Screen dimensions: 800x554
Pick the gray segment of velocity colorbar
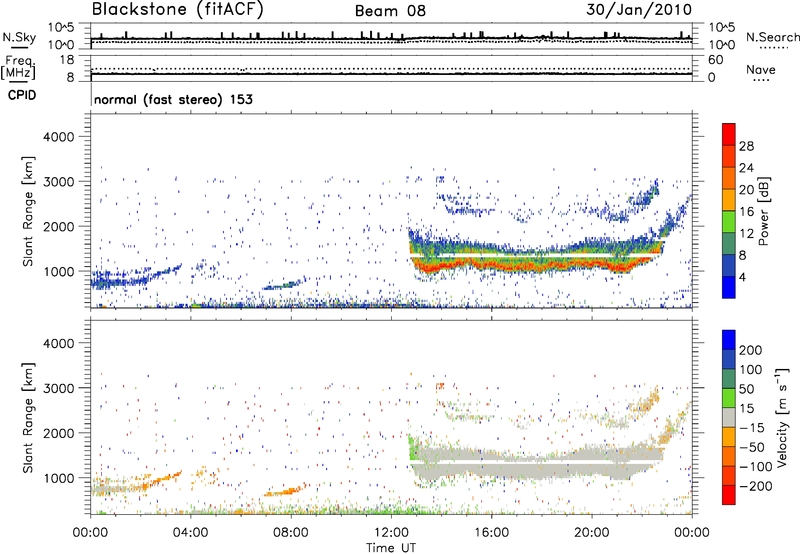tap(729, 417)
